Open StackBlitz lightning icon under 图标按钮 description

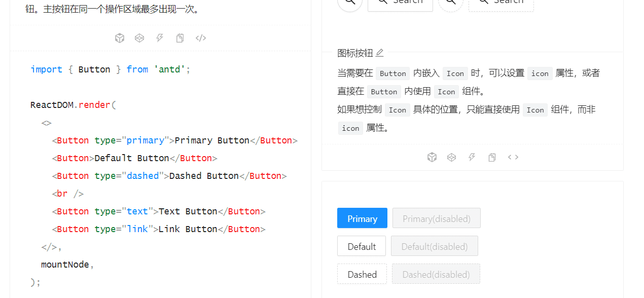pyautogui.click(x=472, y=157)
